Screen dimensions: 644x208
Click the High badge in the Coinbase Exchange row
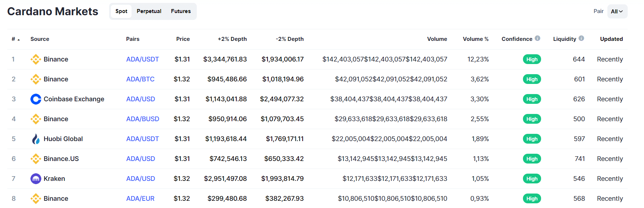pyautogui.click(x=532, y=99)
